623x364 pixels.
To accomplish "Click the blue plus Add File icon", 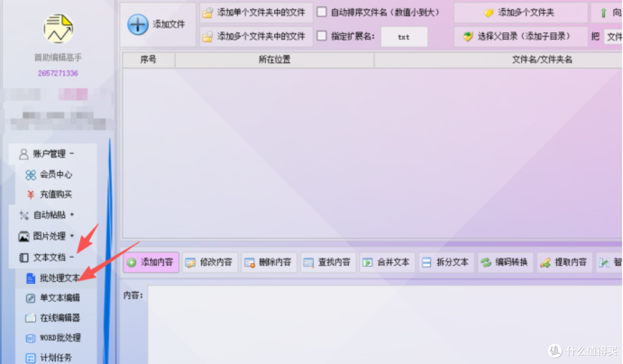I will [x=137, y=25].
